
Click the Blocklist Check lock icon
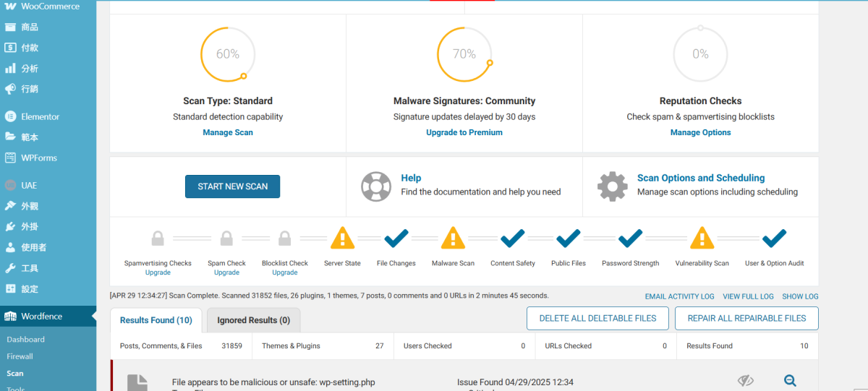click(x=285, y=238)
